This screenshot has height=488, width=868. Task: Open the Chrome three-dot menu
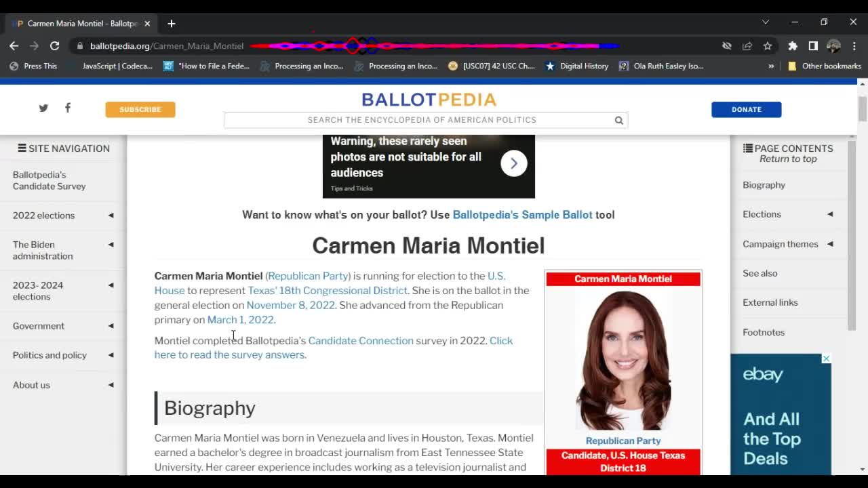point(854,45)
